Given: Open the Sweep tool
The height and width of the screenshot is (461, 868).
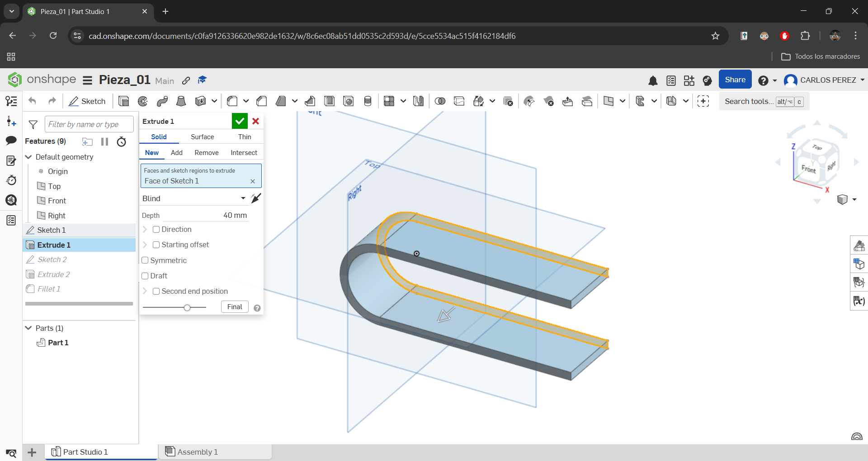Looking at the screenshot, I should click(x=162, y=101).
